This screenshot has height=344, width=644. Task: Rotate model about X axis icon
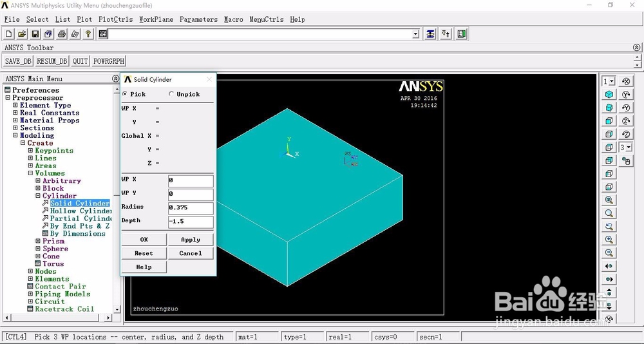tap(626, 81)
